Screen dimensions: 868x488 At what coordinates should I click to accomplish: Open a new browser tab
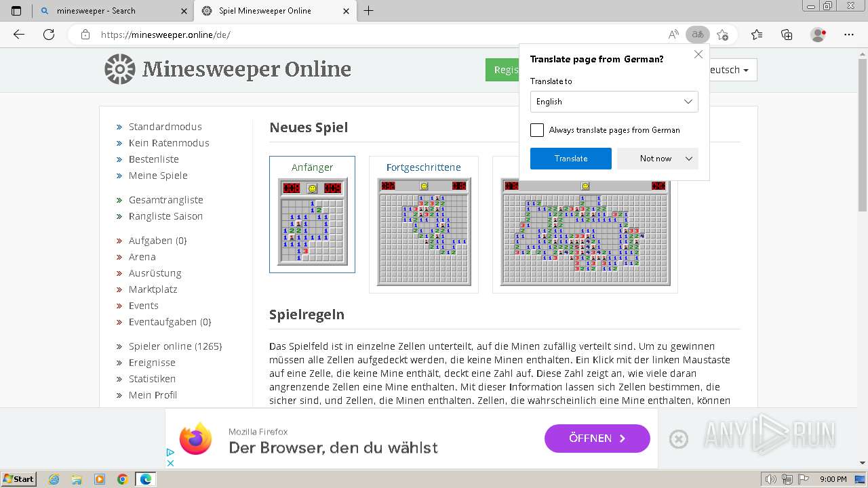point(368,11)
